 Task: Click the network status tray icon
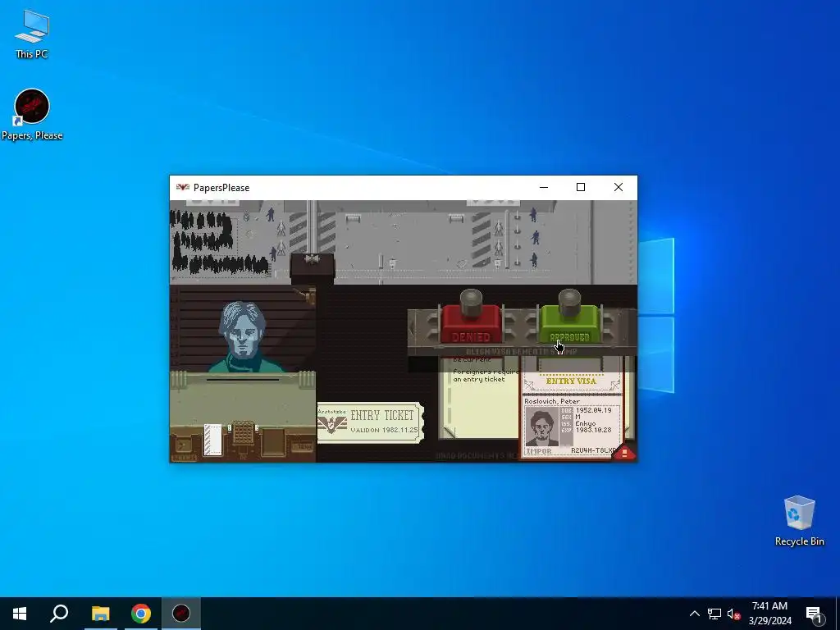pyautogui.click(x=714, y=614)
